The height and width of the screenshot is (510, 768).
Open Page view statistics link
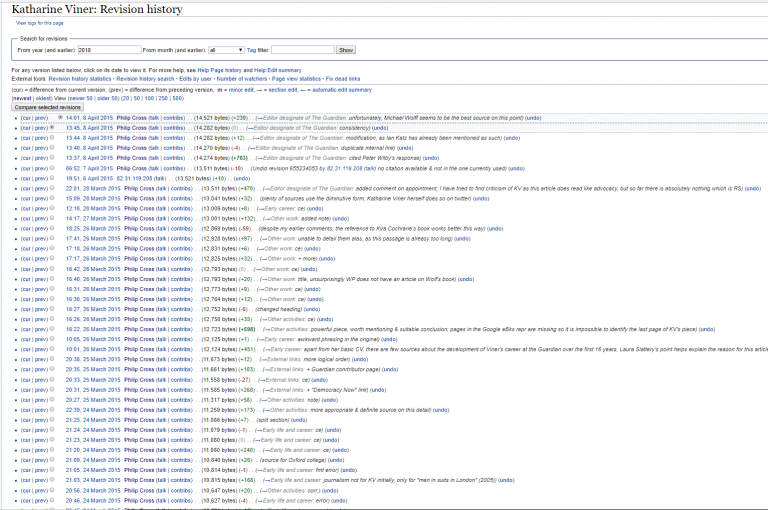pyautogui.click(x=295, y=78)
